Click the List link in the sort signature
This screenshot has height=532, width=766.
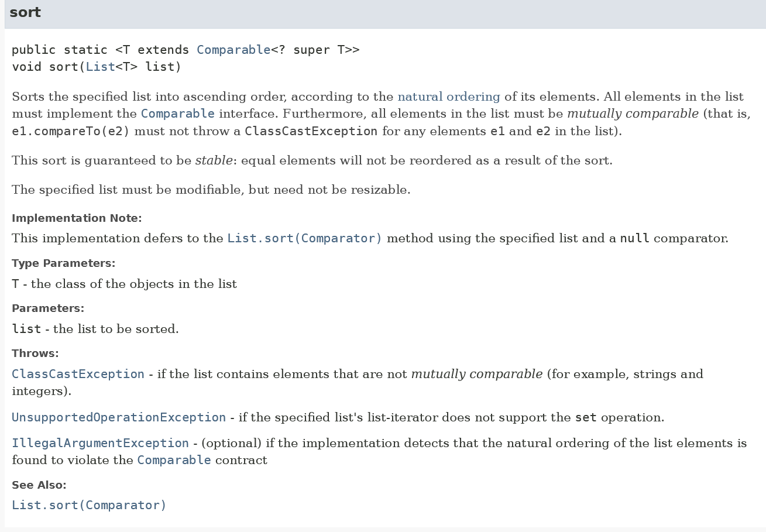(x=100, y=67)
